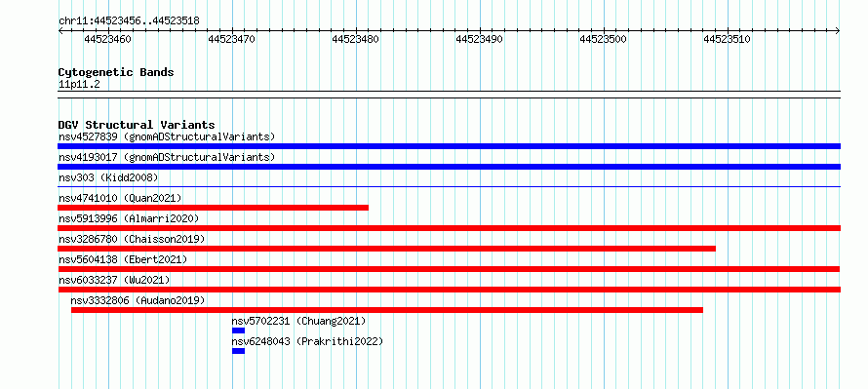
Task: Click the nsv4527839 gnomAD variant label
Action: click(x=167, y=136)
